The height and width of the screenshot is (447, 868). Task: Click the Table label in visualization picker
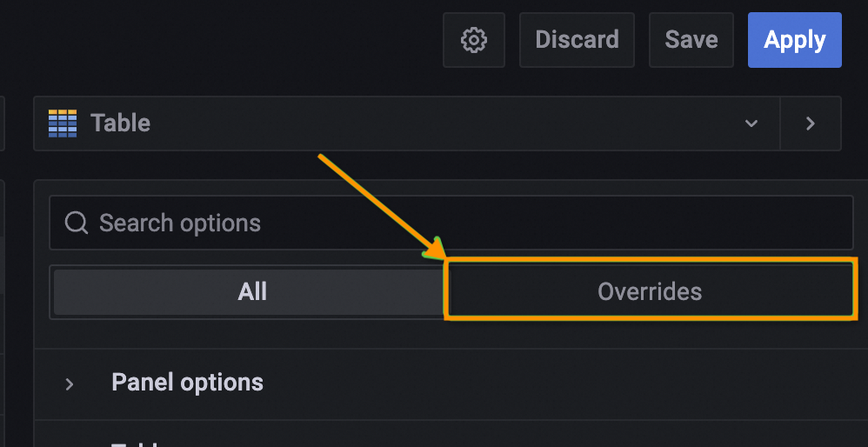pyautogui.click(x=121, y=123)
